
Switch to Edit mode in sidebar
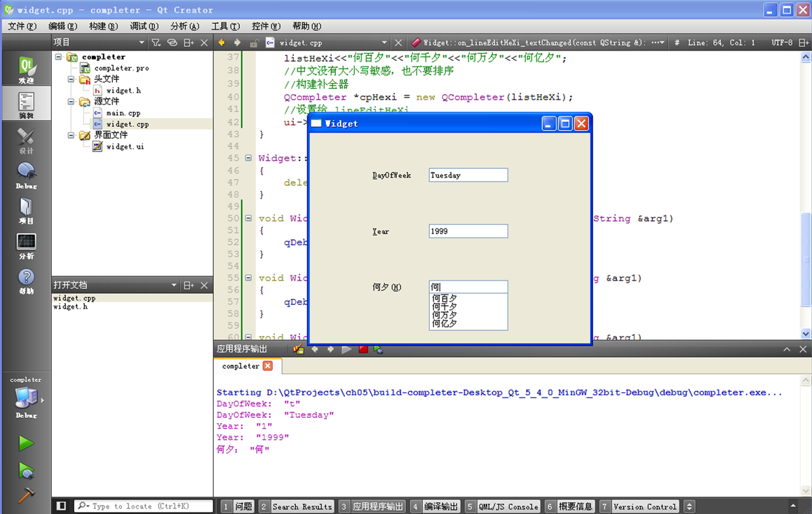pyautogui.click(x=26, y=104)
